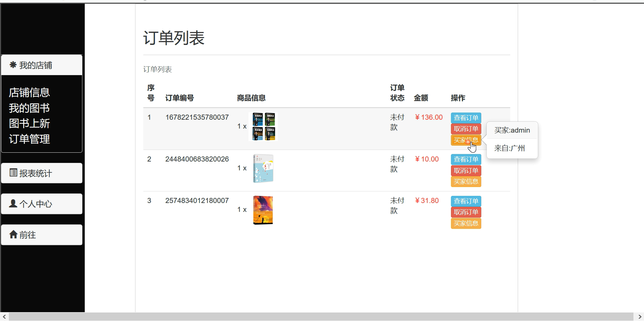Click the asterisk icon beside 我的店铺
Screen dimensions: 644x321
13,65
